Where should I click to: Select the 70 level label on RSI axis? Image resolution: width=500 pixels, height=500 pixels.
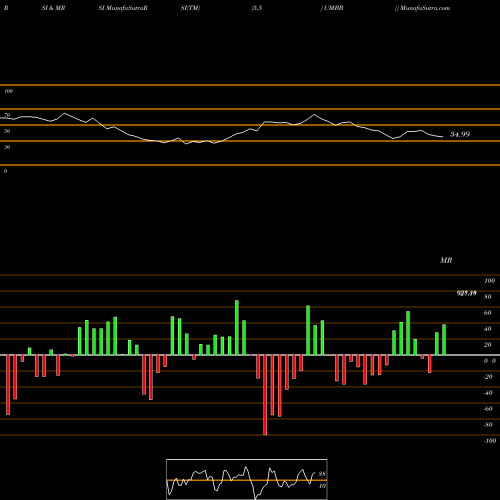[x=7, y=115]
